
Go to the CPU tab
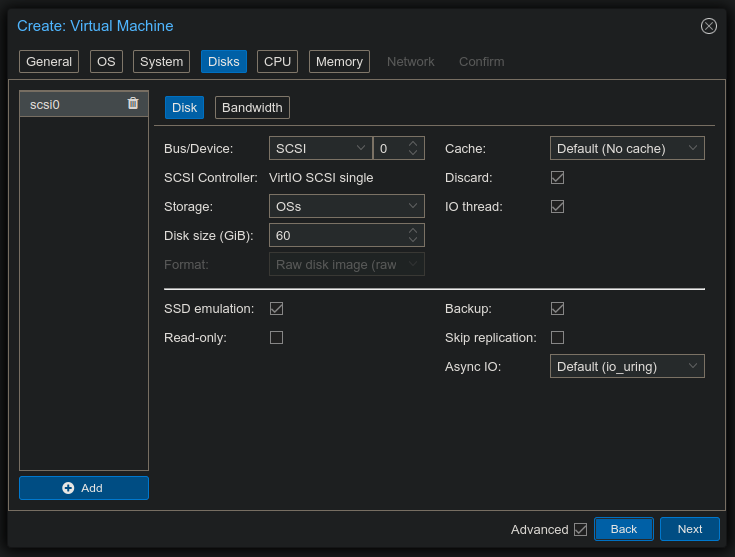[x=277, y=61]
